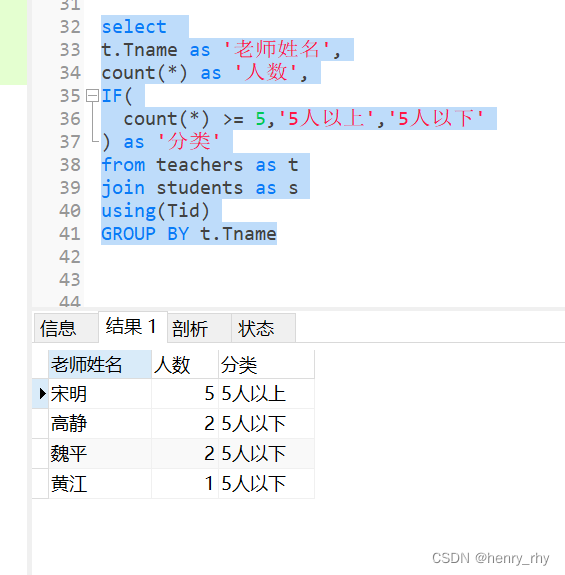Image resolution: width=565 pixels, height=575 pixels.
Task: Click the 老师姓名 column header
Action: pos(100,365)
